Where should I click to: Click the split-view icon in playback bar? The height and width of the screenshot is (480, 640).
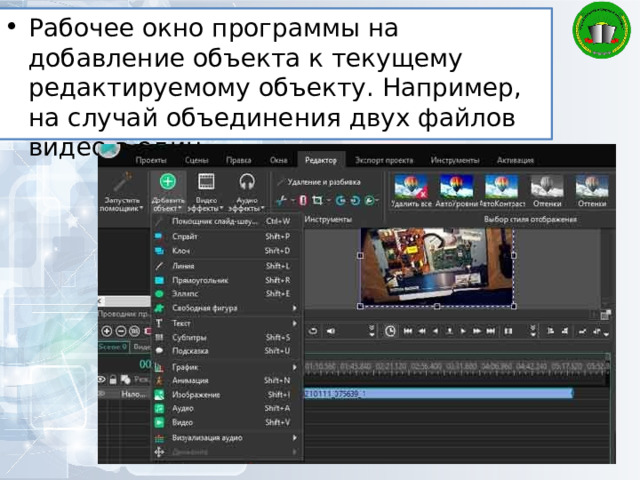click(x=508, y=331)
